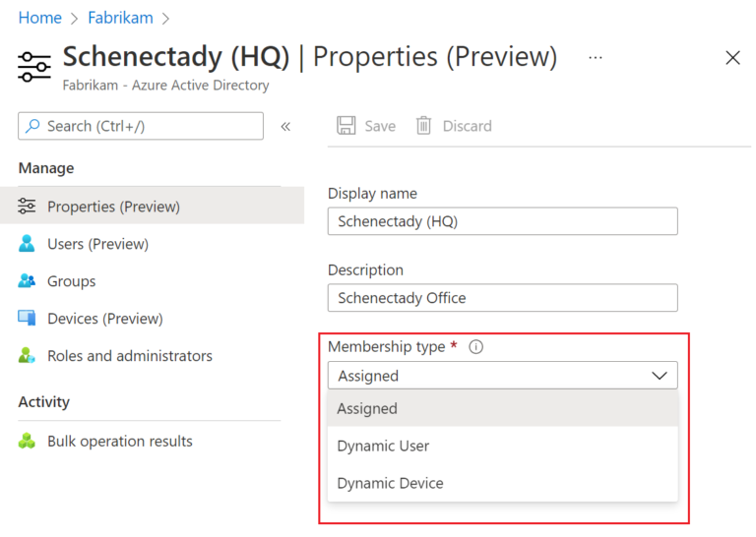Click the Save disk icon
Viewport: 756px width, 537px height.
coord(346,126)
